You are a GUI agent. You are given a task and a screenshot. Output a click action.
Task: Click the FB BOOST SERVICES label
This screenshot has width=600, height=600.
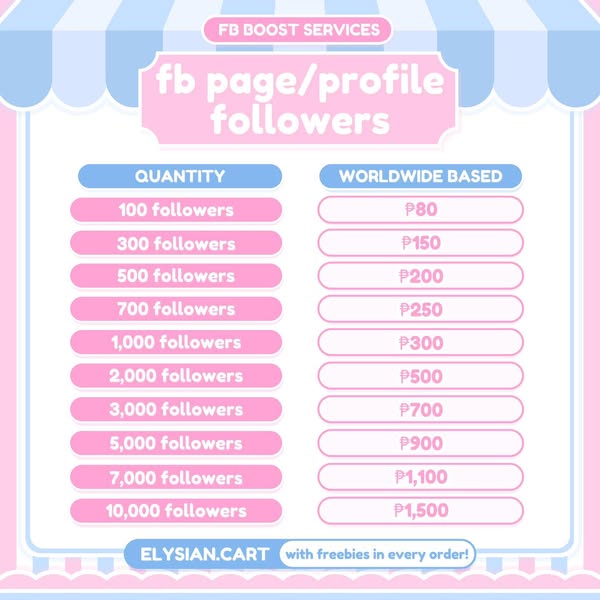pyautogui.click(x=298, y=29)
